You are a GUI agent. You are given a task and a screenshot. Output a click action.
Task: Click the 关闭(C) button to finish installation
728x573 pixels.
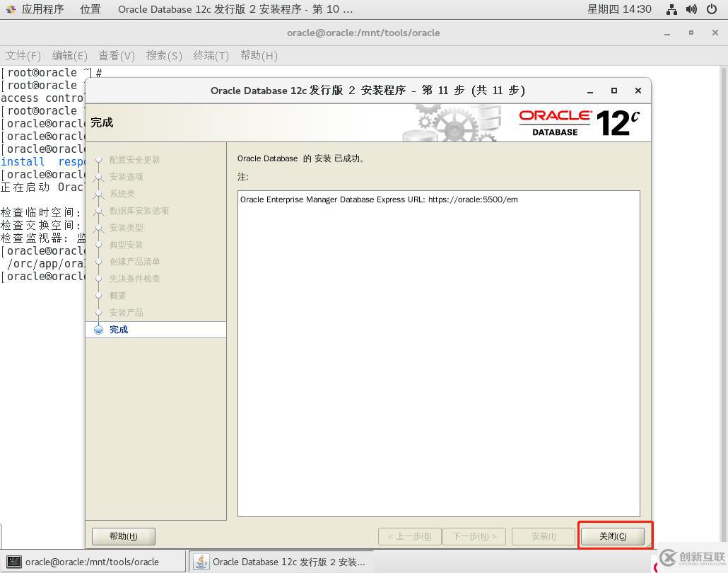pos(612,536)
